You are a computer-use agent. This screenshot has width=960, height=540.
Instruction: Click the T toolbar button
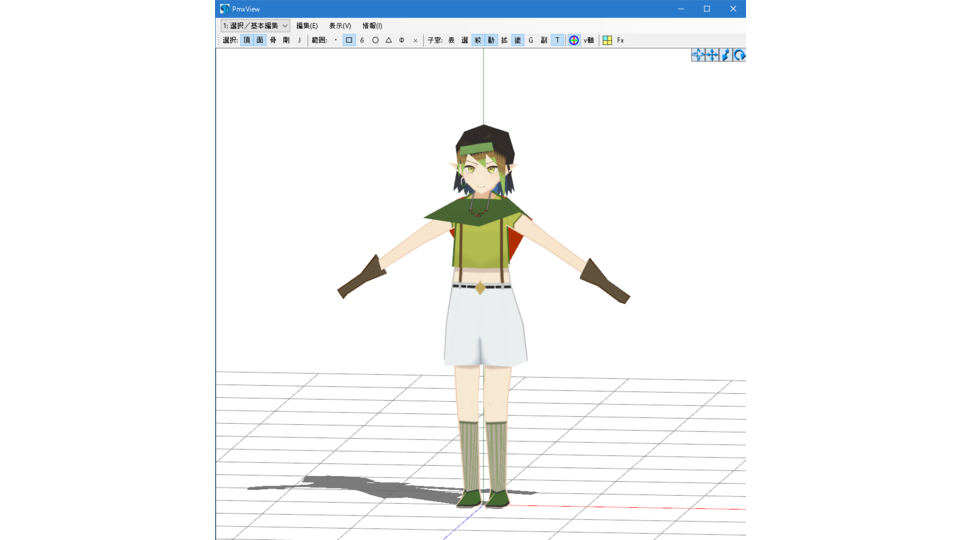(557, 41)
